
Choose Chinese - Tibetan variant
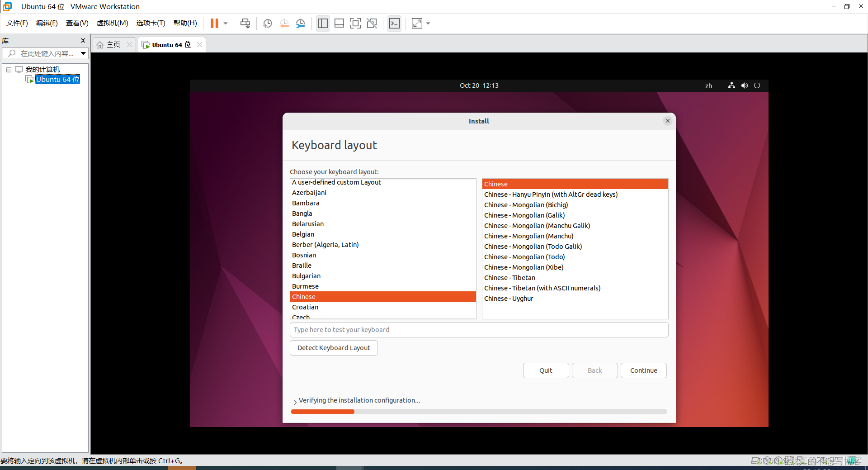(x=575, y=278)
